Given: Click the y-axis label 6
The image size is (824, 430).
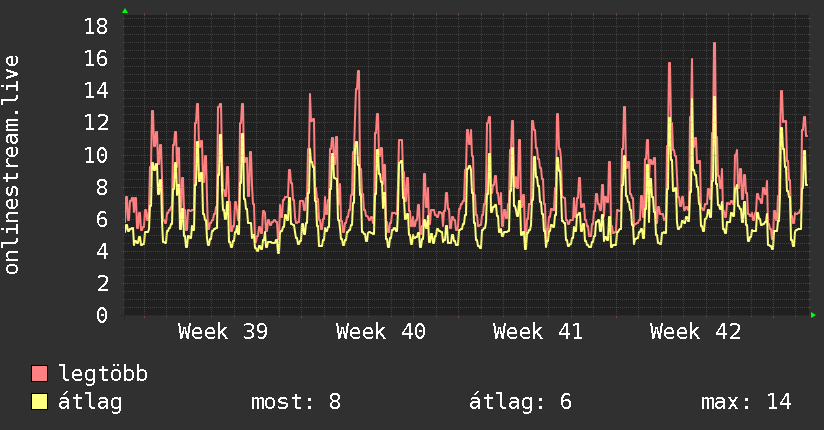Looking at the screenshot, I should 102,219.
